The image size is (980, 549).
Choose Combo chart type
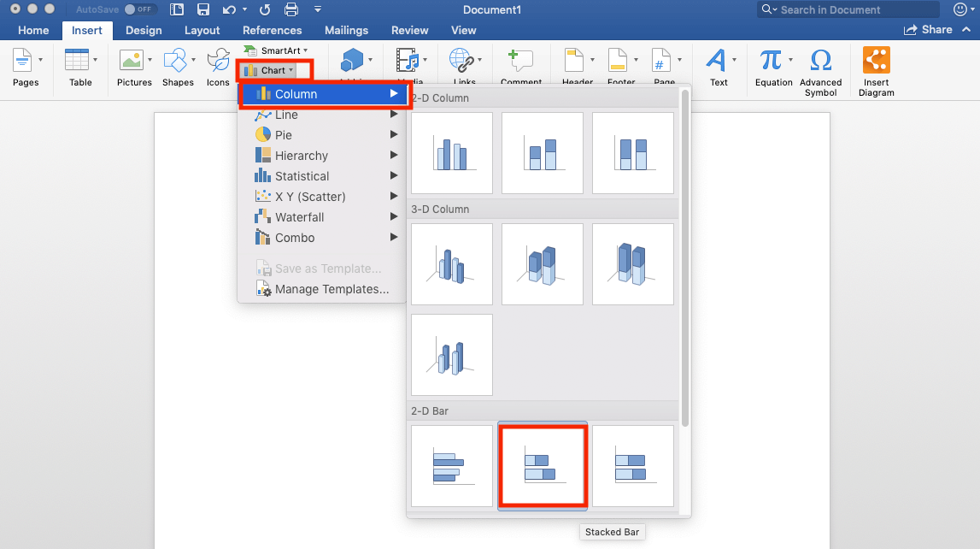click(324, 238)
